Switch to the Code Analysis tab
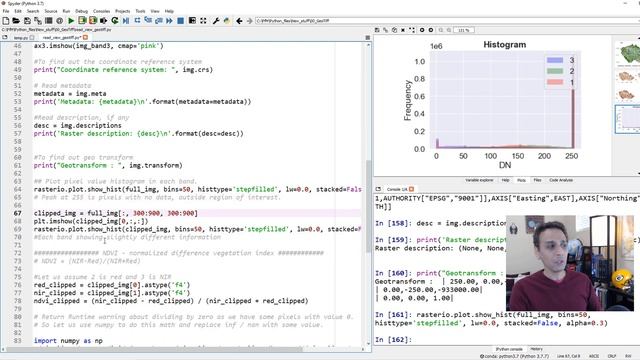Image resolution: width=640 pixels, height=360 pixels. click(x=561, y=180)
